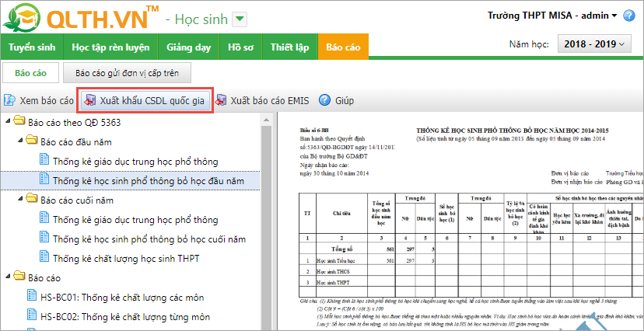Click the Báo cáo cuối năm folder icon
This screenshot has height=331, width=644.
(32, 200)
